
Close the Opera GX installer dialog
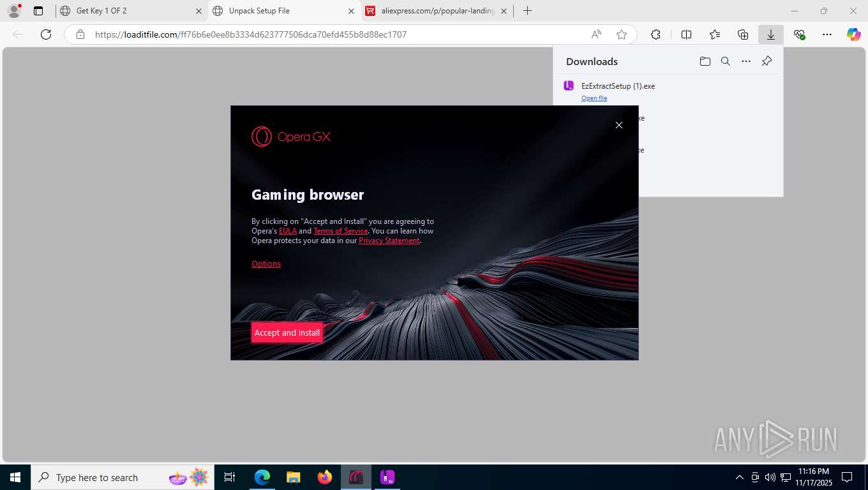tap(618, 125)
